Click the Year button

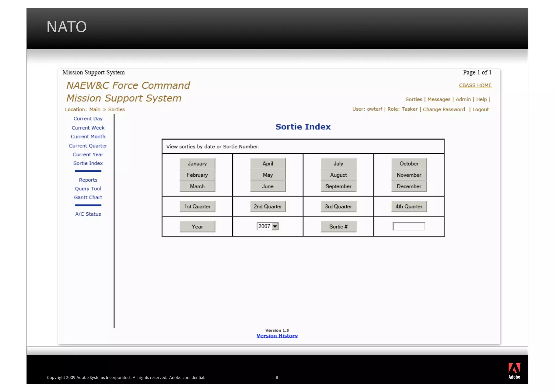coord(197,226)
